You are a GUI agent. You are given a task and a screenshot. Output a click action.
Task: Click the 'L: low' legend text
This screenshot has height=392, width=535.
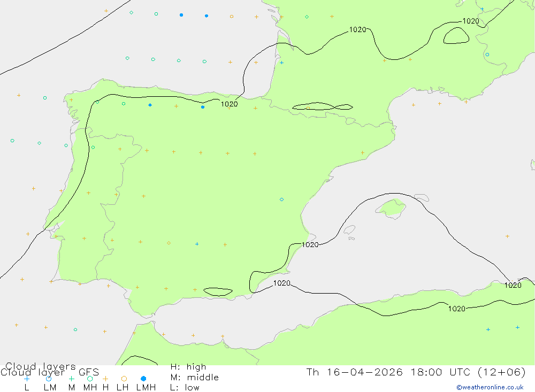click(185, 388)
